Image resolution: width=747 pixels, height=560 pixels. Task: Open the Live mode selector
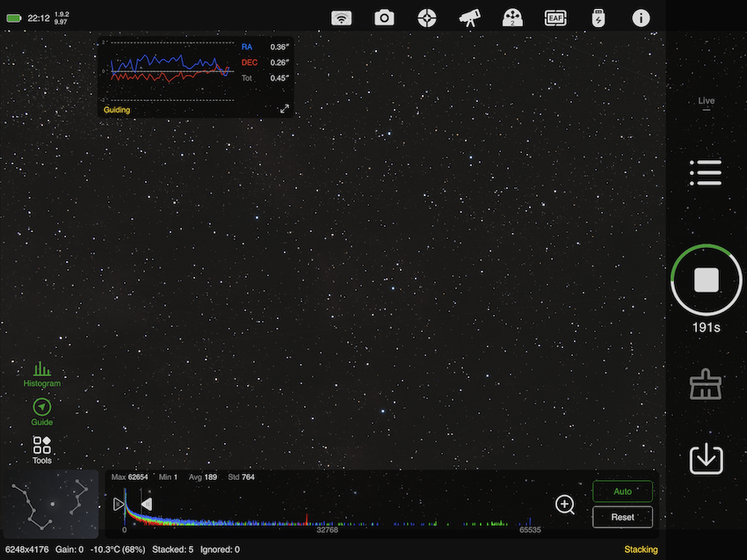[x=706, y=101]
